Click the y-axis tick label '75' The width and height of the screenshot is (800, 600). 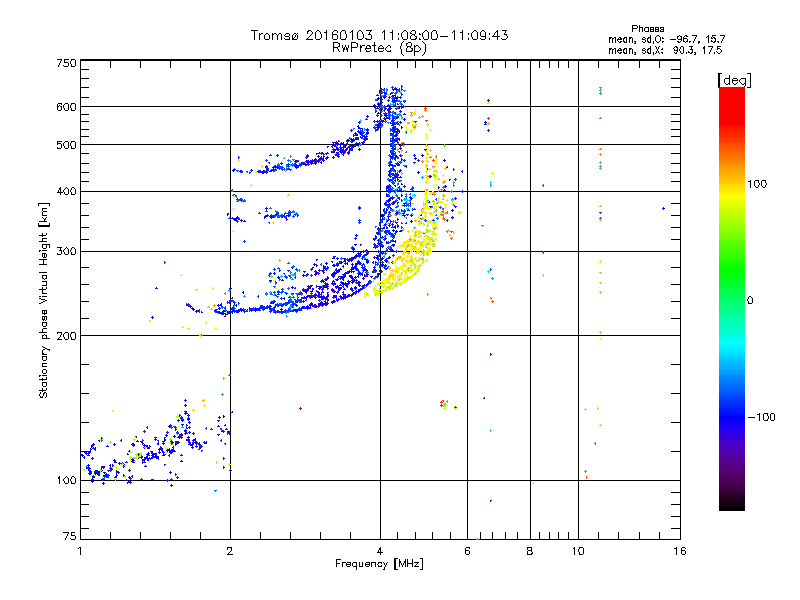point(70,536)
